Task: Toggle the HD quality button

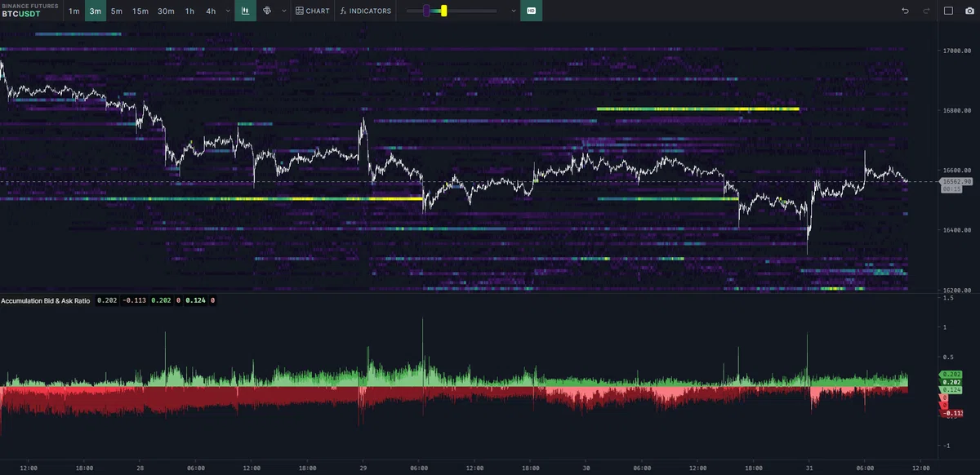Action: pos(531,11)
